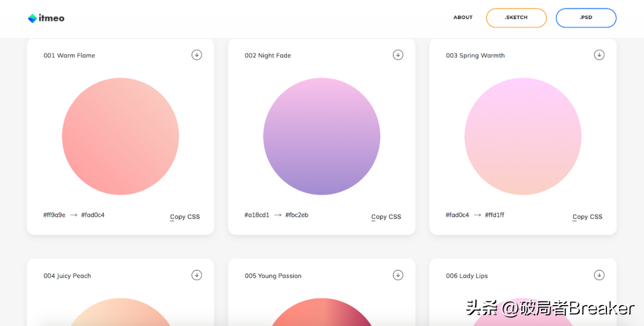644x326 pixels.
Task: Download the Juicy Peach gradient
Action: pyautogui.click(x=197, y=275)
